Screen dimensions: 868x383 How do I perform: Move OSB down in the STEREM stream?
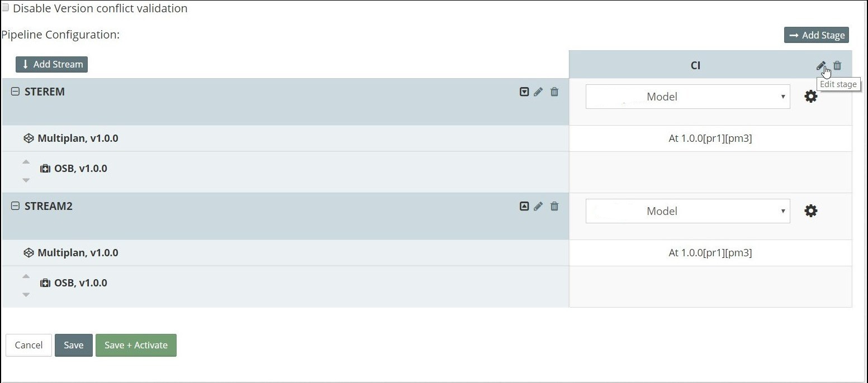click(26, 180)
